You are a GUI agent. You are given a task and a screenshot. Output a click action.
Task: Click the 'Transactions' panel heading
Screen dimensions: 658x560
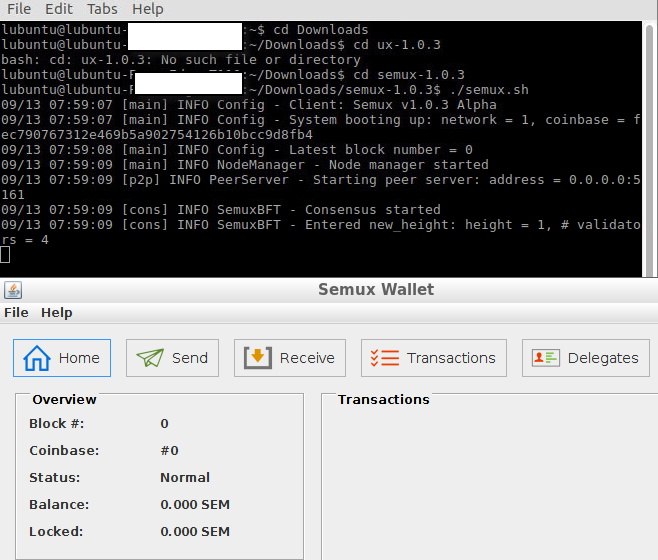click(384, 400)
